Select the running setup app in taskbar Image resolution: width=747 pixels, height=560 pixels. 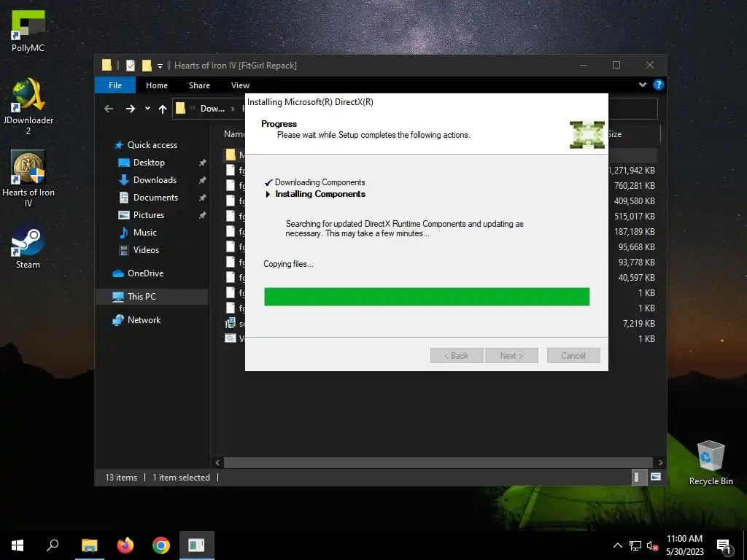(x=196, y=545)
